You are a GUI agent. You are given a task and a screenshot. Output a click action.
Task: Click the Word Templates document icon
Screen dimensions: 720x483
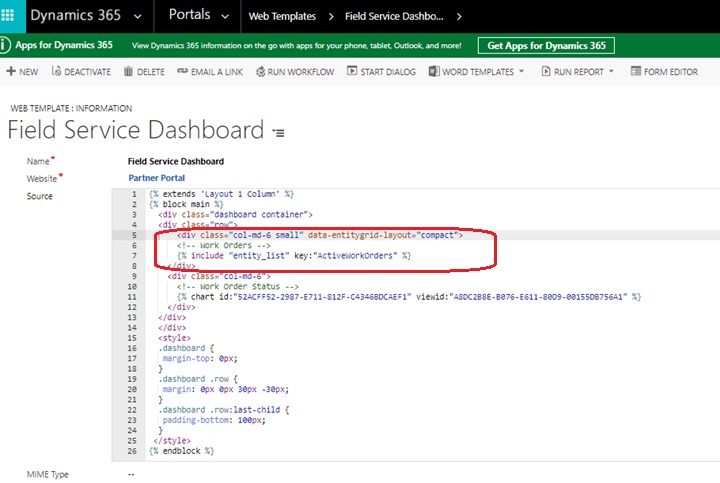pos(433,71)
